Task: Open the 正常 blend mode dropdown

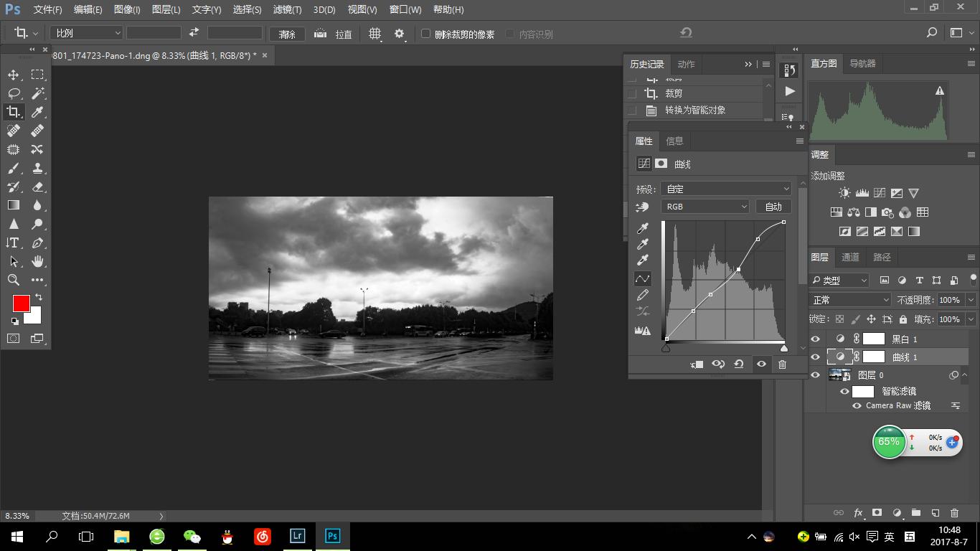Action: tap(850, 300)
